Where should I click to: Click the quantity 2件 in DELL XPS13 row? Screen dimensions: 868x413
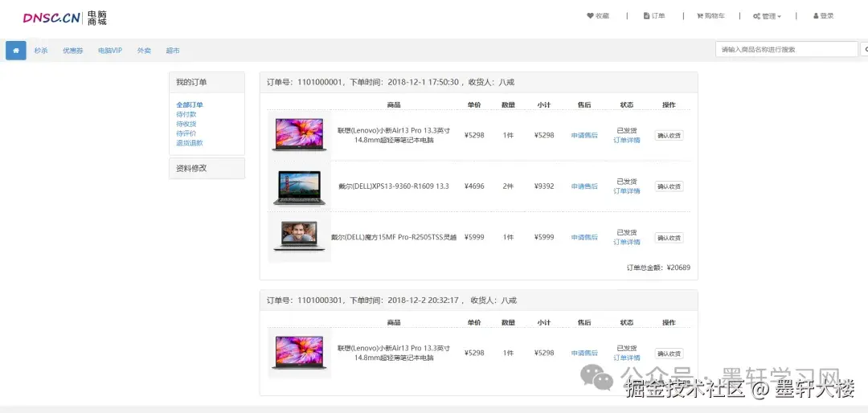point(508,186)
